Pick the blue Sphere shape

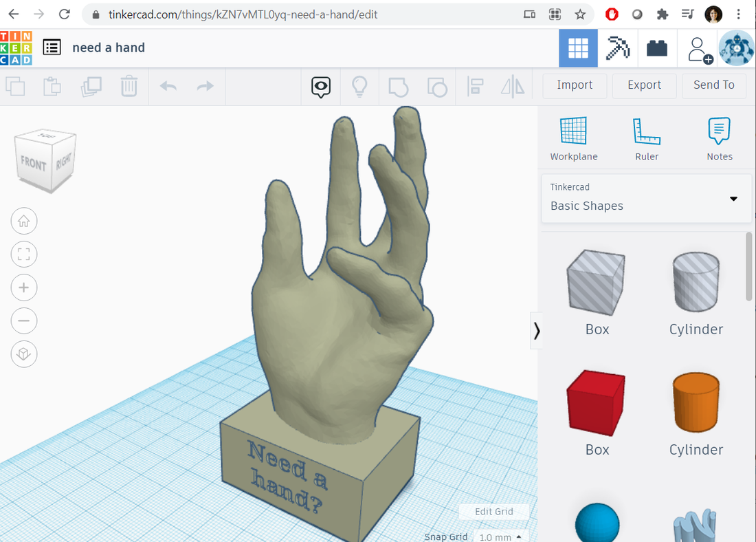click(597, 523)
